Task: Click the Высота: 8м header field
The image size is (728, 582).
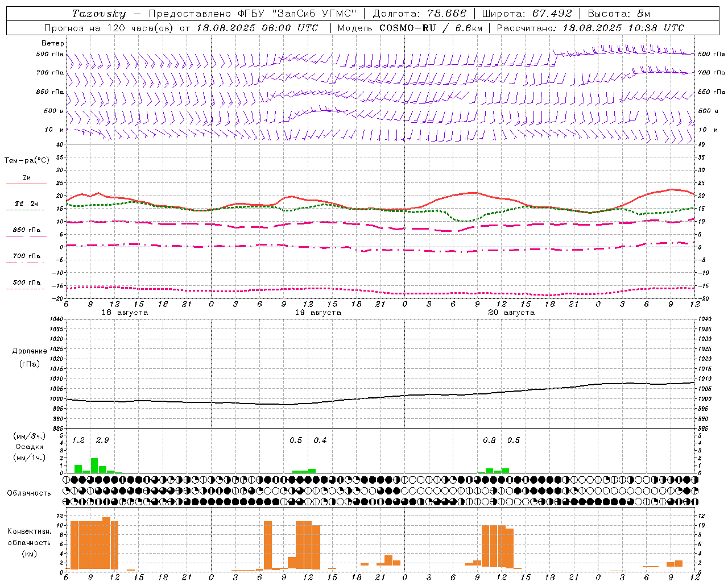Action: coord(619,14)
